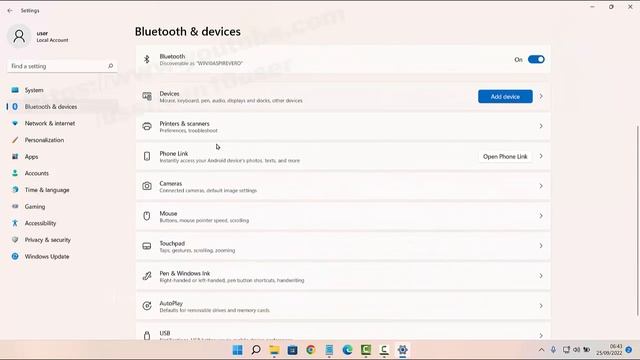Click the printer icon
Screen dimensions: 640x360
pos(147,127)
